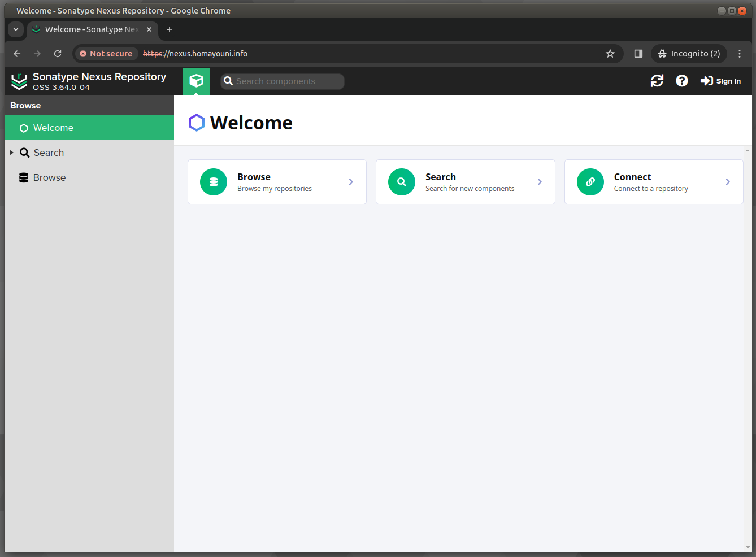Click the Not secure site info chip
Image resolution: width=756 pixels, height=557 pixels.
pyautogui.click(x=106, y=54)
